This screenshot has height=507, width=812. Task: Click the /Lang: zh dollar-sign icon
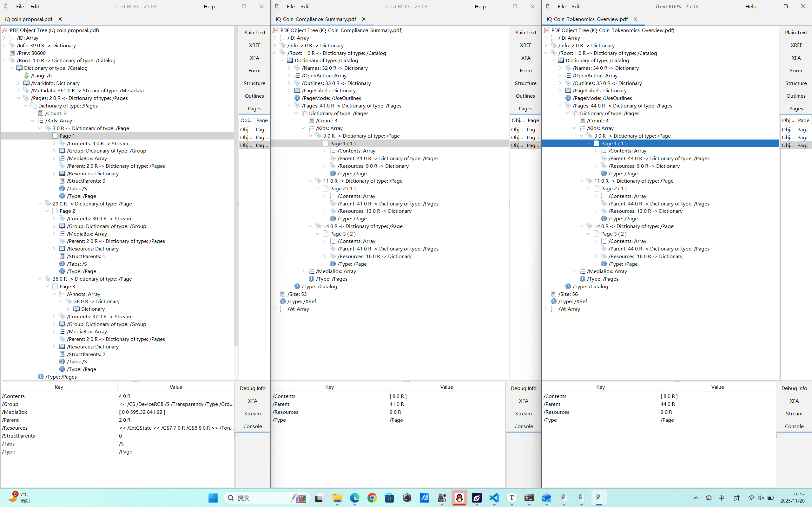(x=27, y=75)
